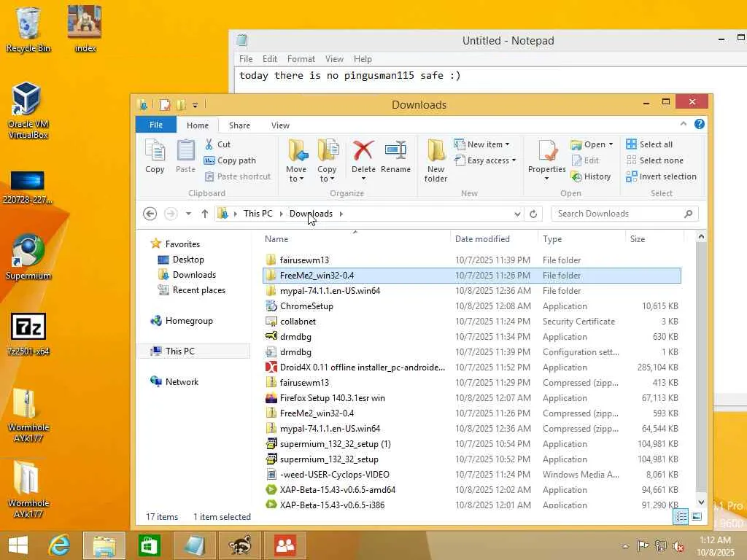Viewport: 747px width, 560px height.
Task: Switch to the View ribbon tab
Action: pos(280,125)
